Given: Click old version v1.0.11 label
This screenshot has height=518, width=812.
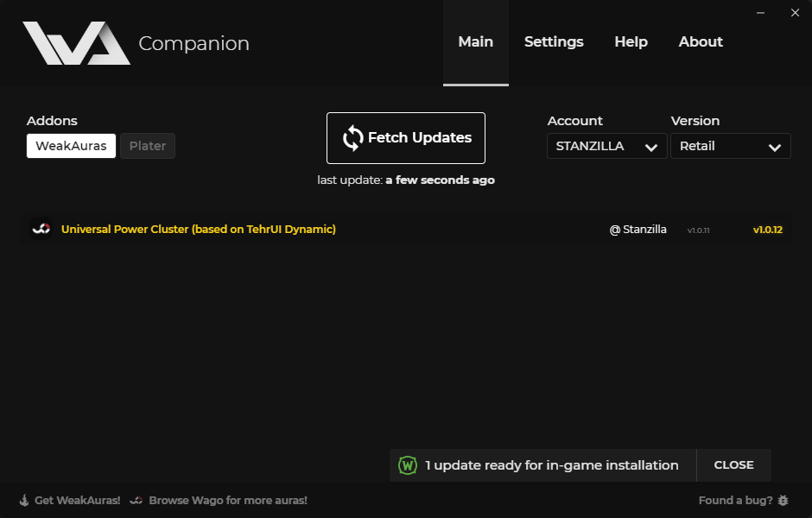Looking at the screenshot, I should point(698,231).
